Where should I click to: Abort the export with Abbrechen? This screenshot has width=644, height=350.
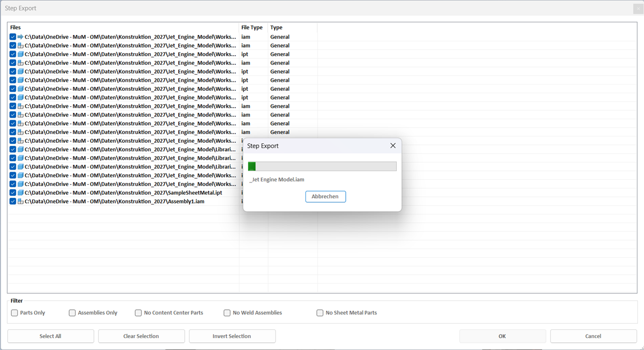click(326, 196)
